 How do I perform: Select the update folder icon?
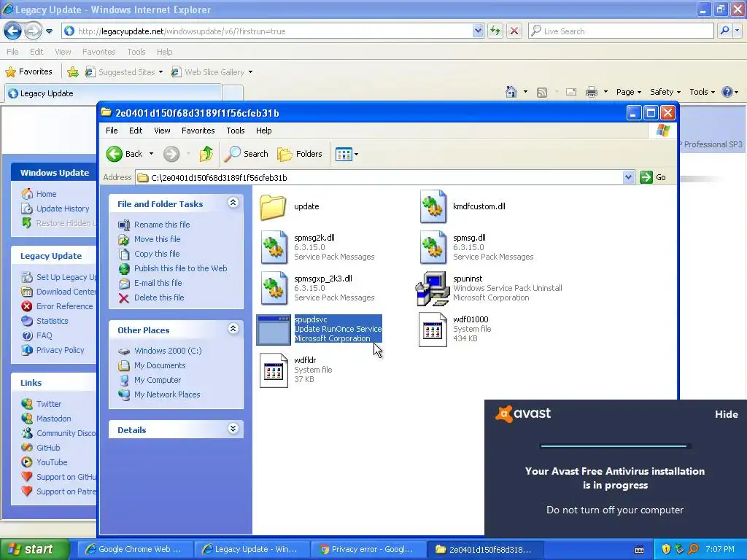(x=273, y=207)
